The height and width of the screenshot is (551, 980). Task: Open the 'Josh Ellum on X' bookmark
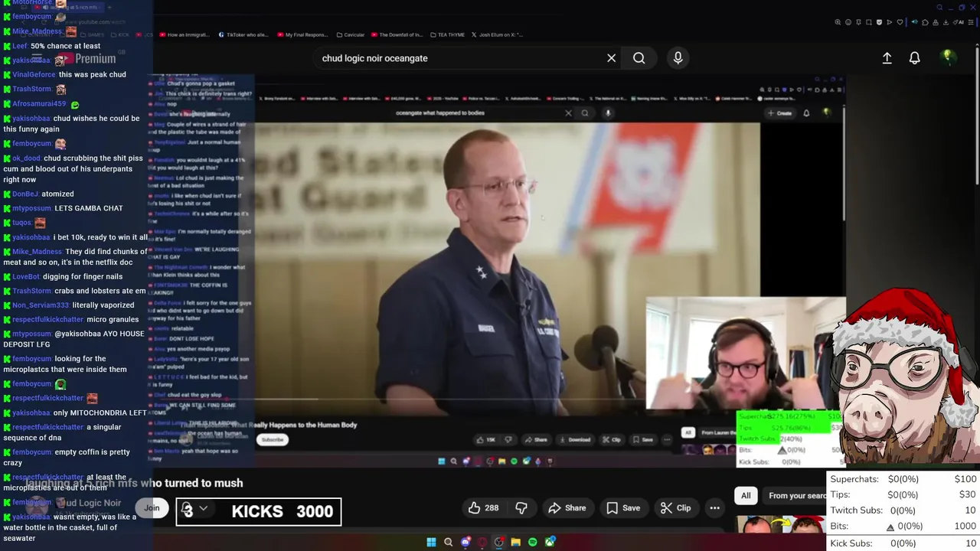click(x=496, y=34)
